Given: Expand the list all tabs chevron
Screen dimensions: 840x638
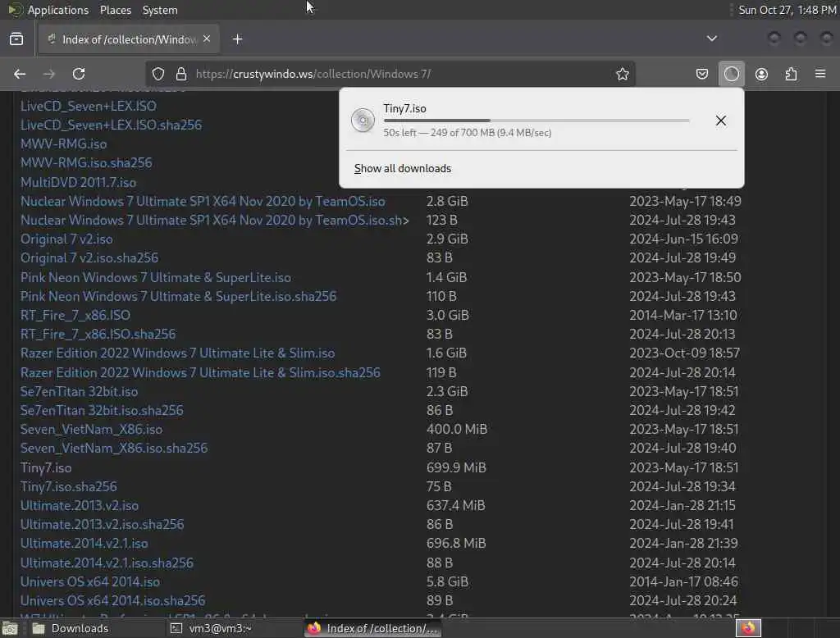Looking at the screenshot, I should (711, 39).
